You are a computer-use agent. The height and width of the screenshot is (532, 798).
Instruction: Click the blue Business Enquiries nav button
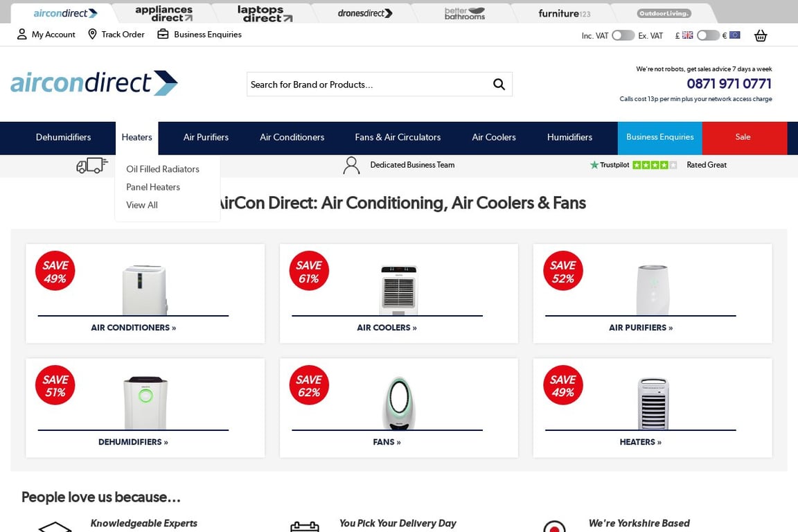(x=660, y=137)
